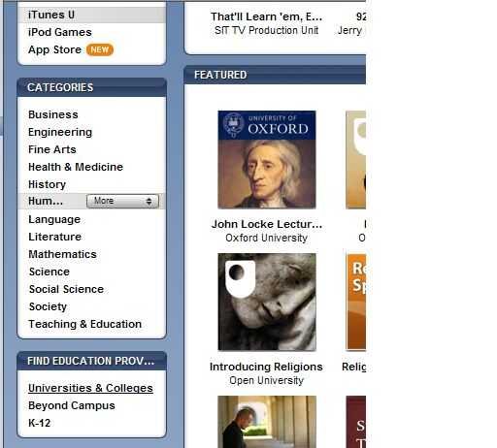Open That'll Learn 'em title link
The height and width of the screenshot is (448, 497).
pos(266,16)
